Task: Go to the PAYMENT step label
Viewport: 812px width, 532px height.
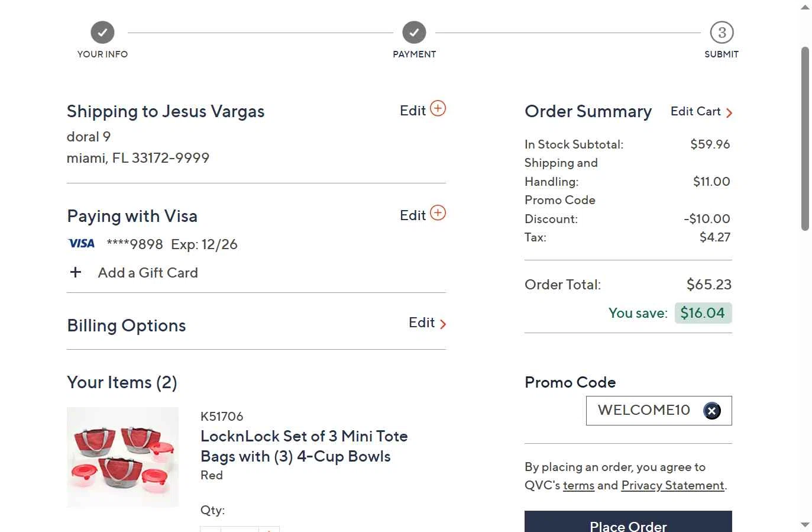Action: (414, 54)
